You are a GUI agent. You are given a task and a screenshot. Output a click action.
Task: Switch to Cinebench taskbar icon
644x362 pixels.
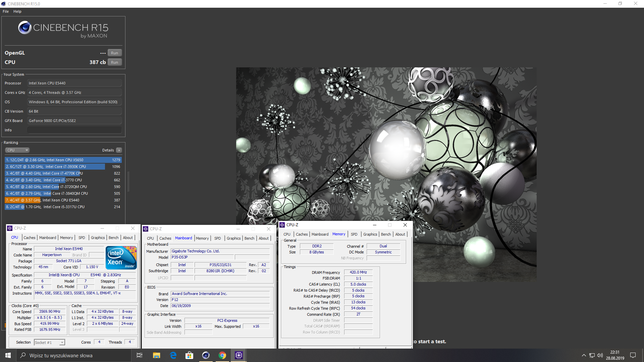point(206,355)
